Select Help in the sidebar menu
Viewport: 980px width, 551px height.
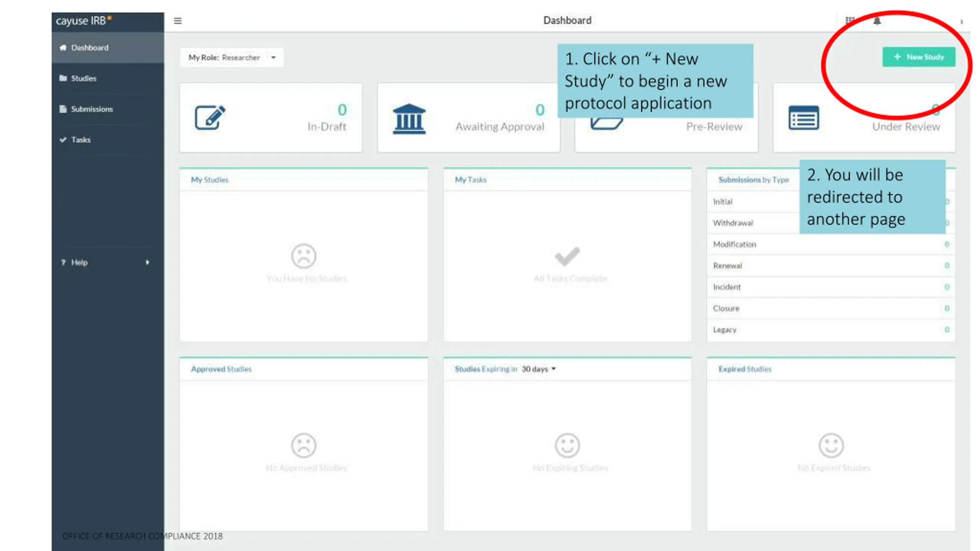[x=79, y=262]
